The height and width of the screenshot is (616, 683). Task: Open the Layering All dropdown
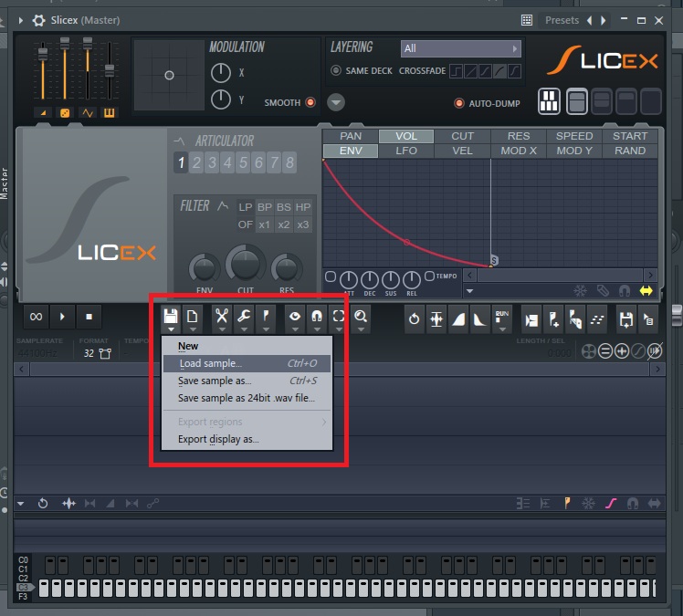(460, 48)
